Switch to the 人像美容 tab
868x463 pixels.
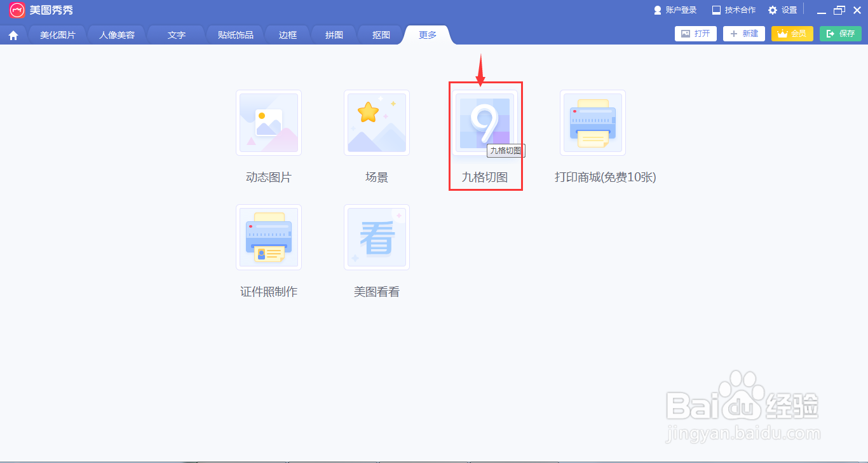pos(117,35)
